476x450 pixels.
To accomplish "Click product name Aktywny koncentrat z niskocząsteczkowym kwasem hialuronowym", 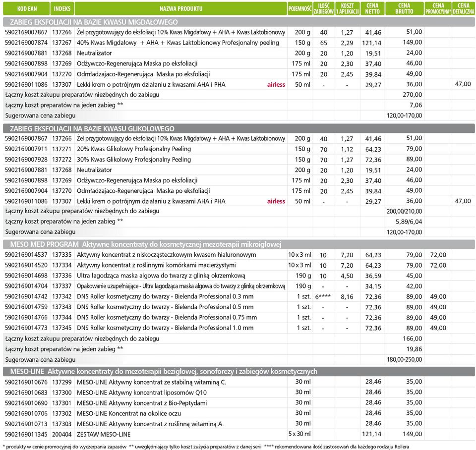I will (x=167, y=255).
